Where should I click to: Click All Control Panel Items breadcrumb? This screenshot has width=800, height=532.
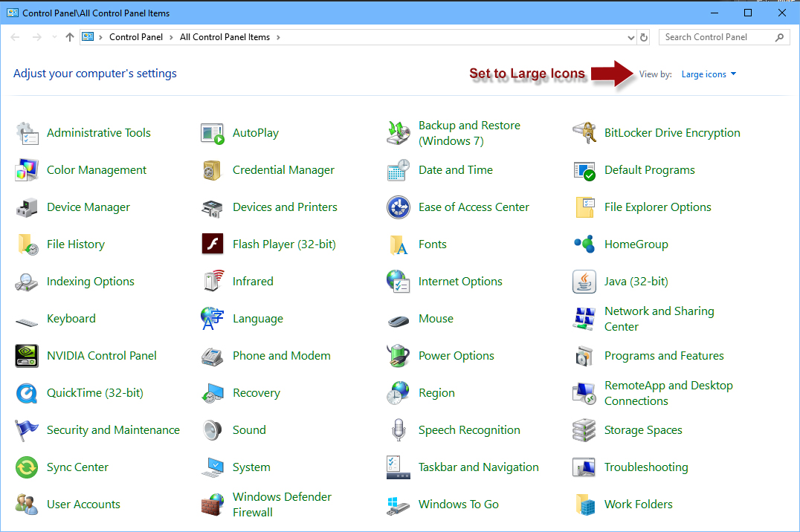tap(225, 37)
